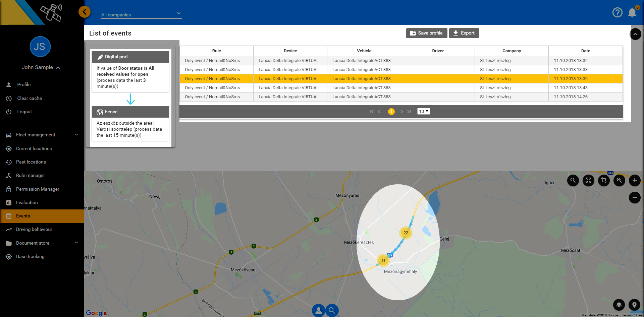Zoom out the map with minus button
Image resolution: width=644 pixels, height=317 pixels.
click(x=634, y=197)
